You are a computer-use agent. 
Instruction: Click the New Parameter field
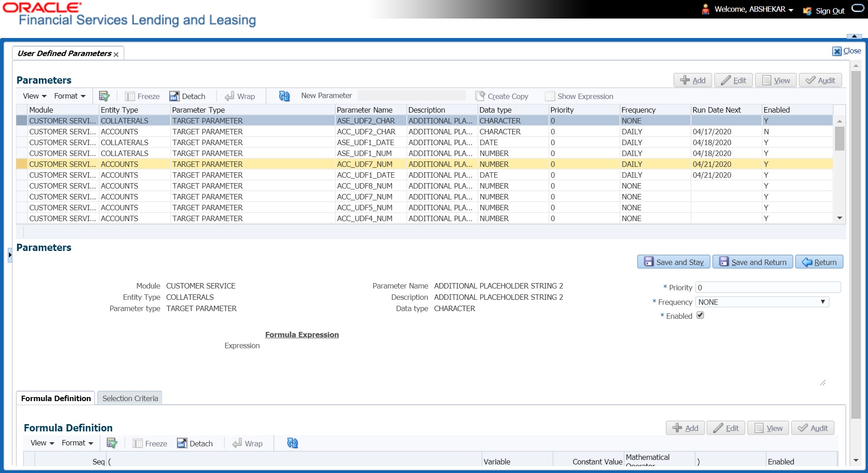411,96
